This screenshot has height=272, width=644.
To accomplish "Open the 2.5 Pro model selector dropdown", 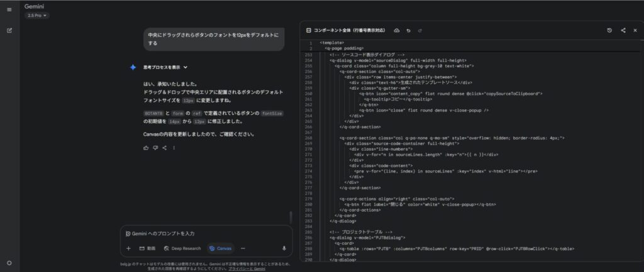I will coord(36,16).
